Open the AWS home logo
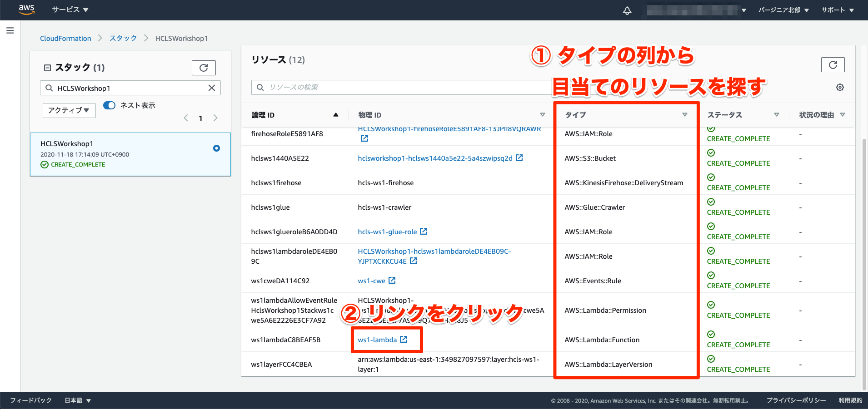Viewport: 868px width, 409px height. click(26, 10)
